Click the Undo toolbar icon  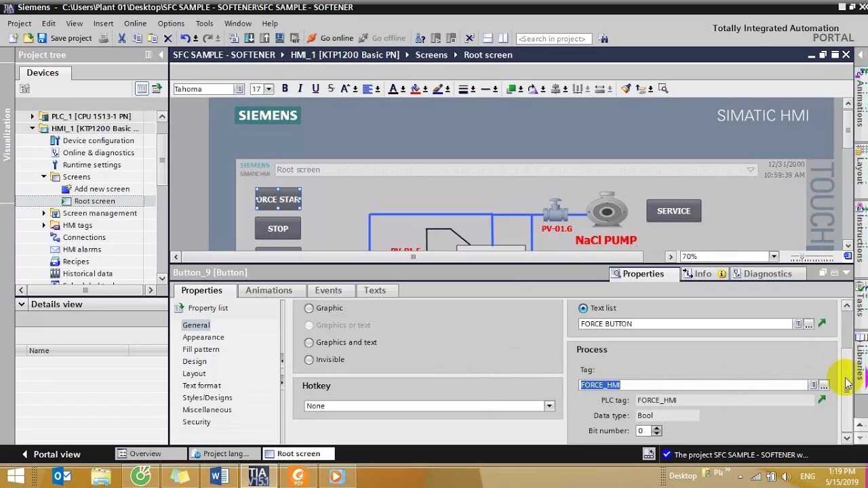coord(186,38)
